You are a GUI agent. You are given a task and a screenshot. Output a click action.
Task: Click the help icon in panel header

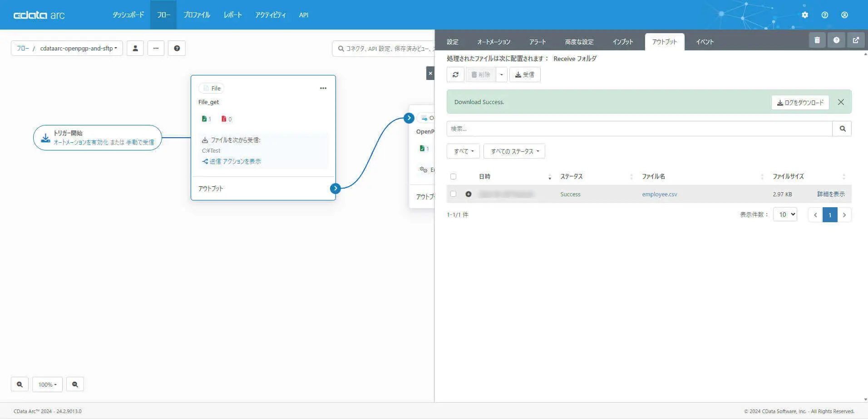(836, 40)
